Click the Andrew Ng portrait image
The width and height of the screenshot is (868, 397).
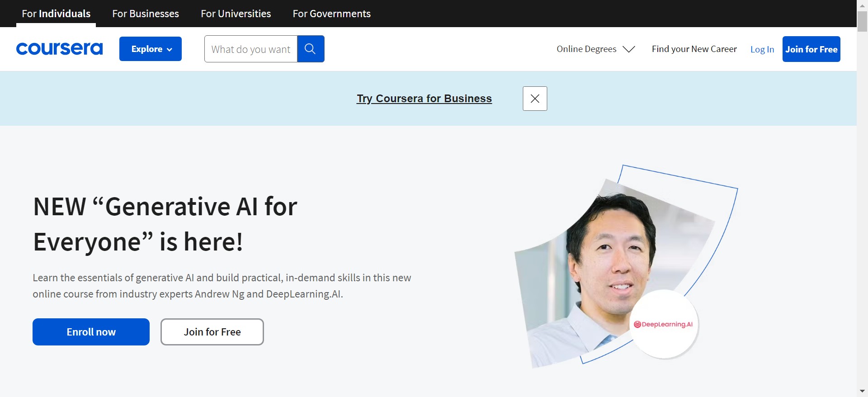pyautogui.click(x=606, y=262)
